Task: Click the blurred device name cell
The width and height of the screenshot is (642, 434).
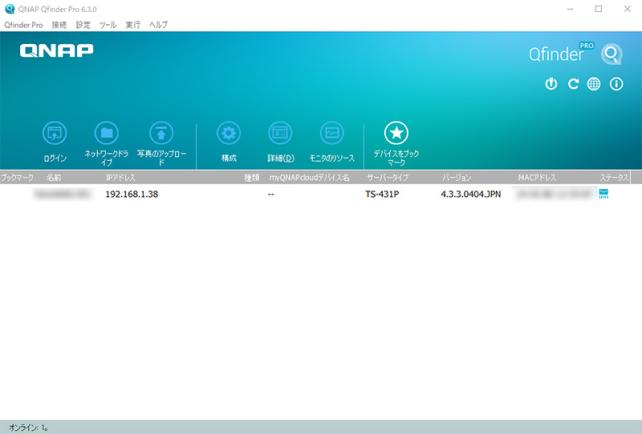Action: click(63, 194)
